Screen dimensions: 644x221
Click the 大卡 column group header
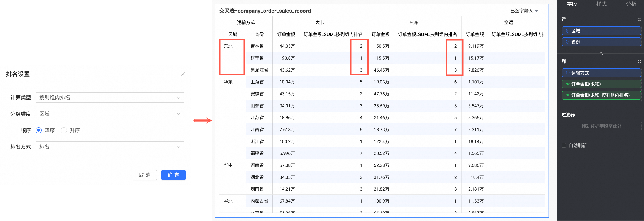(319, 22)
